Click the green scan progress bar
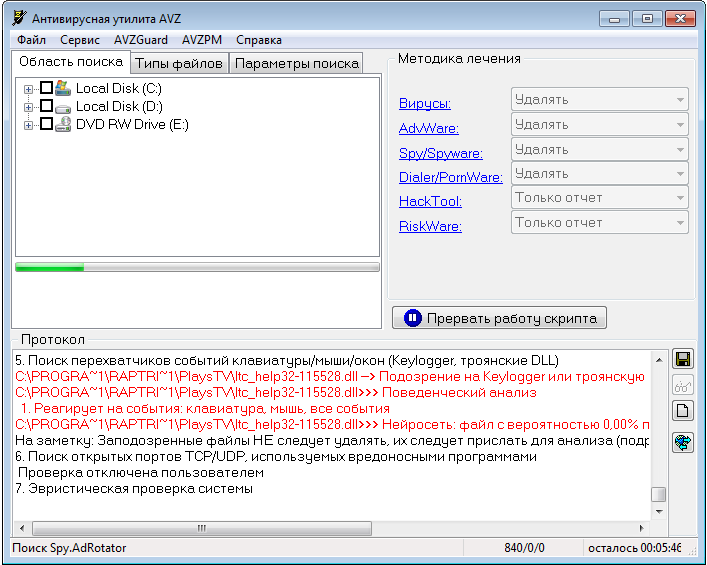The image size is (707, 565). tap(197, 267)
